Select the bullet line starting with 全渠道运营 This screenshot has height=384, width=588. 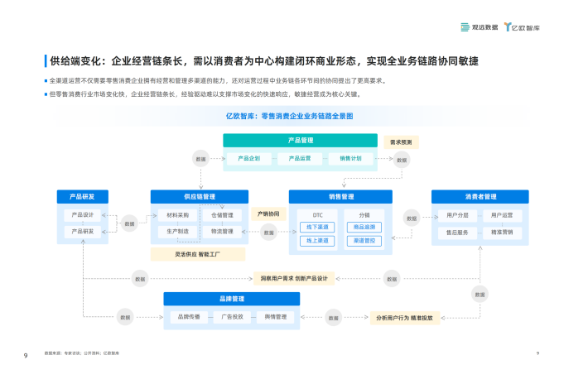(218, 80)
